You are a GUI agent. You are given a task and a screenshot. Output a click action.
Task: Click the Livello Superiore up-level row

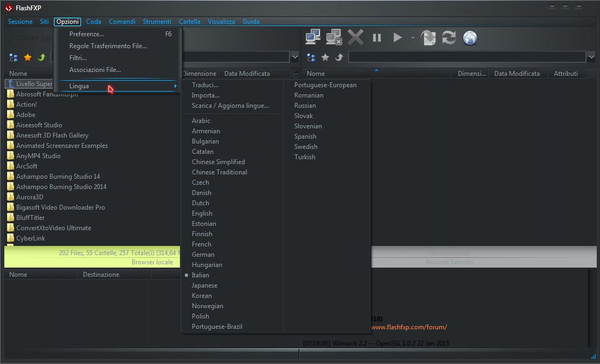(x=29, y=84)
